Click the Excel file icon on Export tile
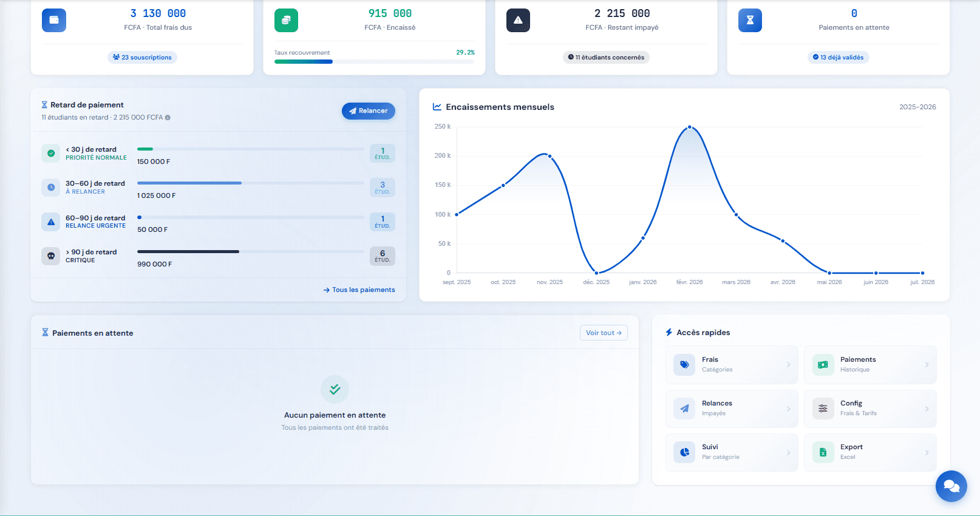The height and width of the screenshot is (516, 980). (x=823, y=452)
